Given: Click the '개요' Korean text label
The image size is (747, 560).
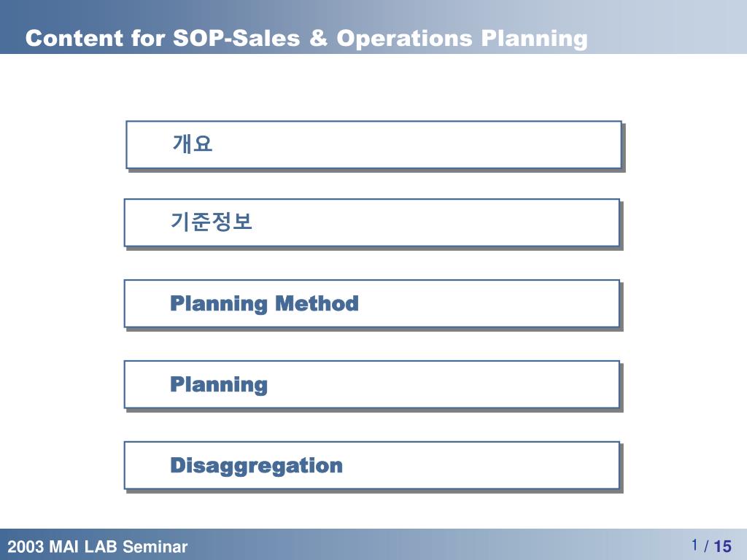Looking at the screenshot, I should click(x=192, y=144).
